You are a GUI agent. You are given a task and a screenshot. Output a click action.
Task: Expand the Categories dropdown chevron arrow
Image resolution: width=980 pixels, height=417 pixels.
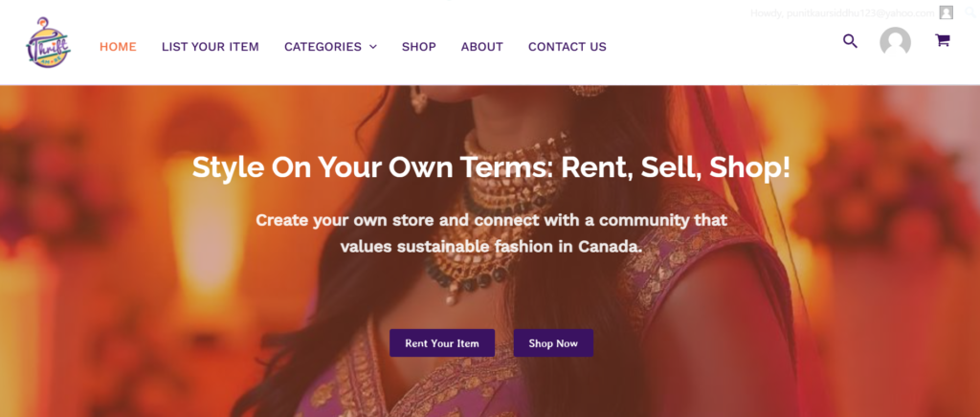(x=373, y=47)
